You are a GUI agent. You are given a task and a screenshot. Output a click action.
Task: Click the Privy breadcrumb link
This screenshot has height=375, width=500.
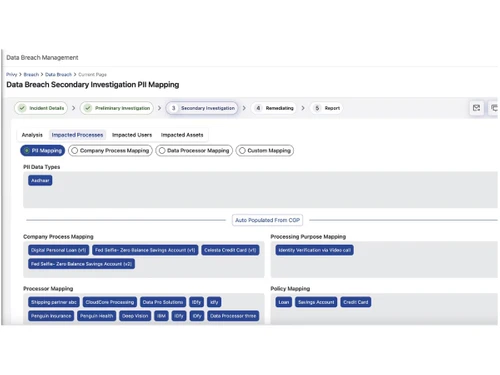11,74
